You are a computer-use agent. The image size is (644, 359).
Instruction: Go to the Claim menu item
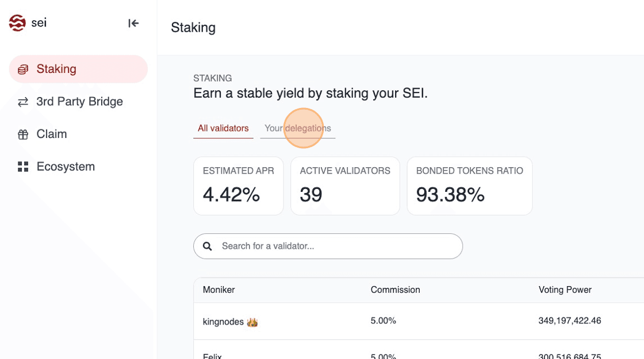point(52,134)
